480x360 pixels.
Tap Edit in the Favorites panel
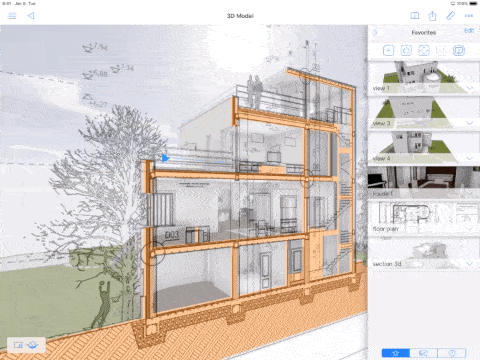point(469,31)
